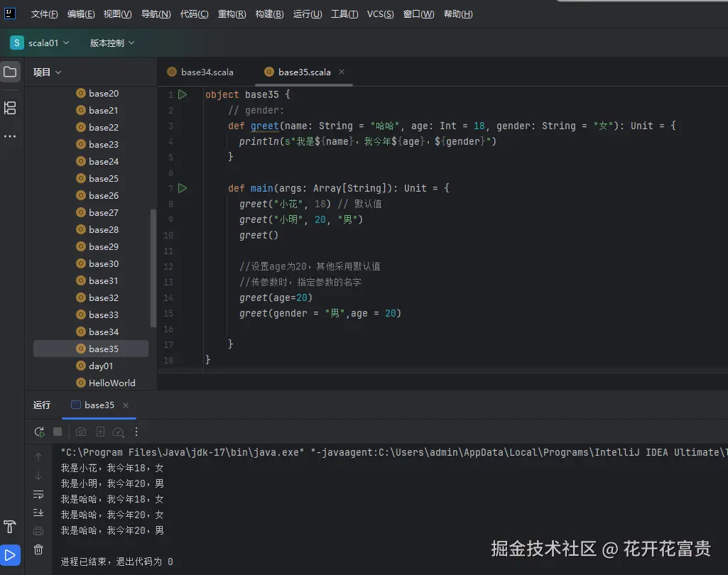The width and height of the screenshot is (728, 575).
Task: Open the 构建(B) menu
Action: click(x=270, y=14)
